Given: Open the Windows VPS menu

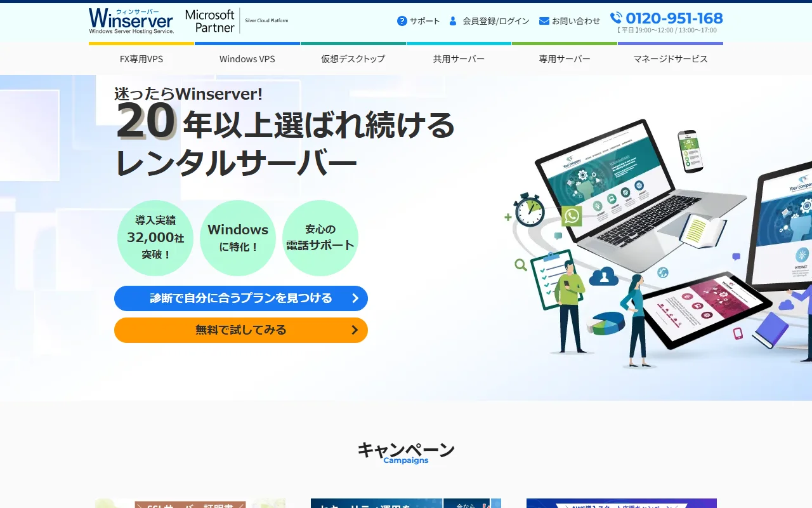Looking at the screenshot, I should coord(247,59).
